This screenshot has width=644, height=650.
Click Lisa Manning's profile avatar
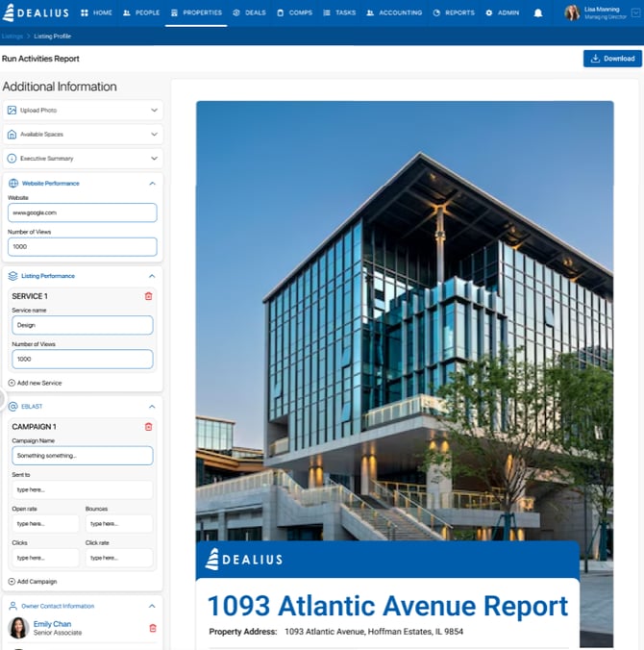572,12
